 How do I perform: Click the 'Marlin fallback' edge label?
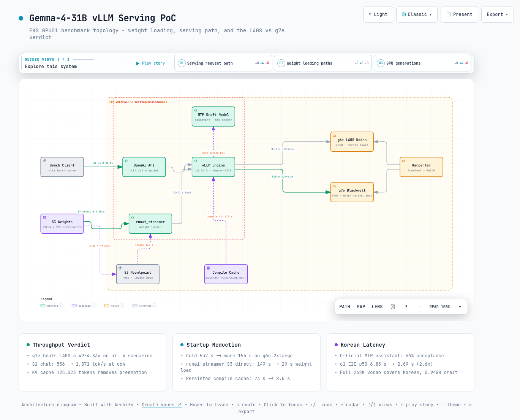pyautogui.click(x=283, y=149)
